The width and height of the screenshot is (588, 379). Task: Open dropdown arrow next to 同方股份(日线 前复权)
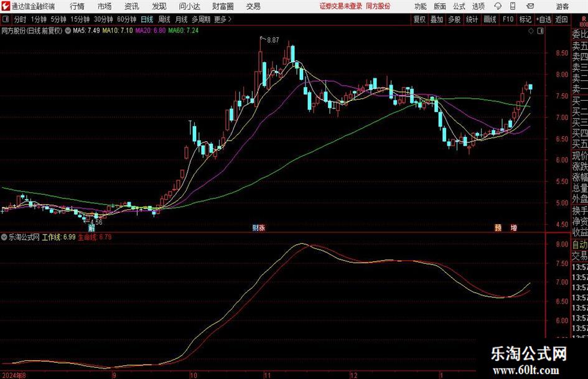[68, 30]
